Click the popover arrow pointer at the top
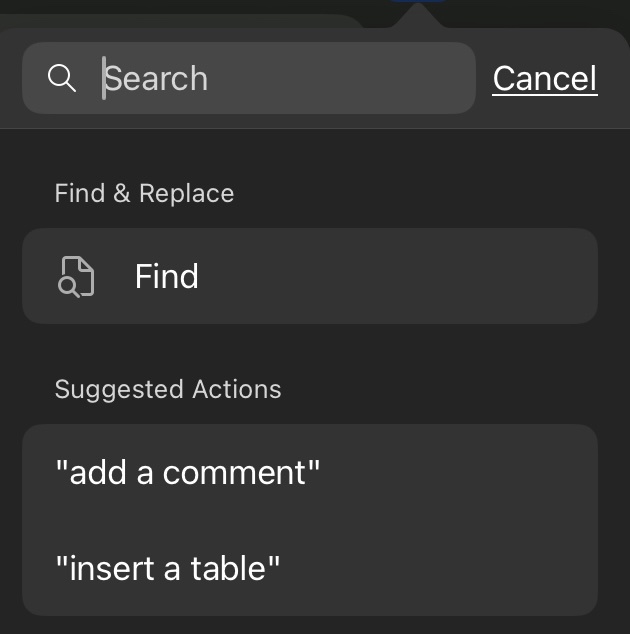The height and width of the screenshot is (634, 630). click(x=418, y=15)
